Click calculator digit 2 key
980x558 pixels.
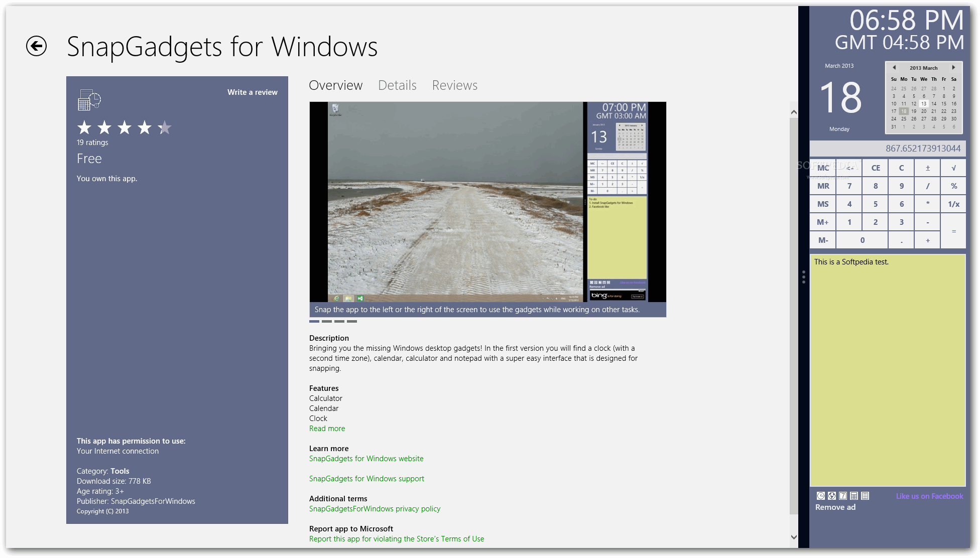tap(876, 222)
